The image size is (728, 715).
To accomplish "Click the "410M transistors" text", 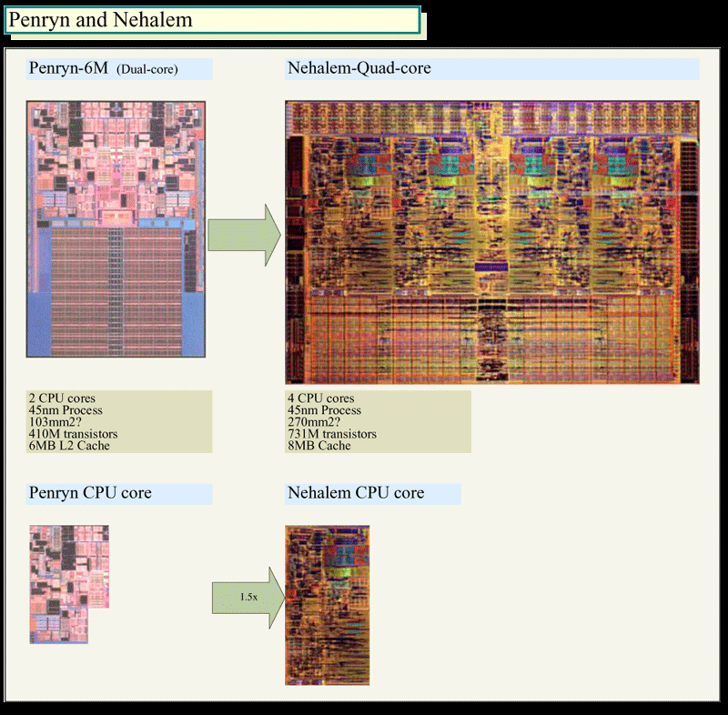I will pos(73,434).
